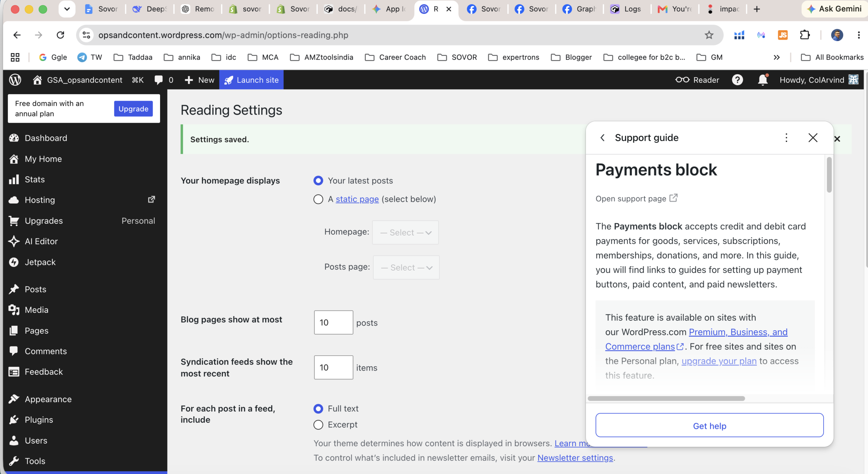Open Plugins in the sidebar
The height and width of the screenshot is (474, 868).
pos(39,420)
